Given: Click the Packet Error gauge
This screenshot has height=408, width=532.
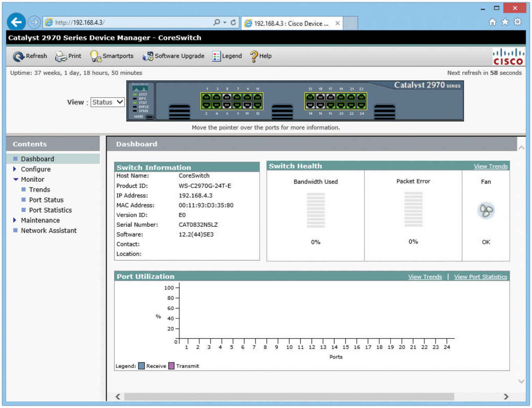Looking at the screenshot, I should 413,209.
